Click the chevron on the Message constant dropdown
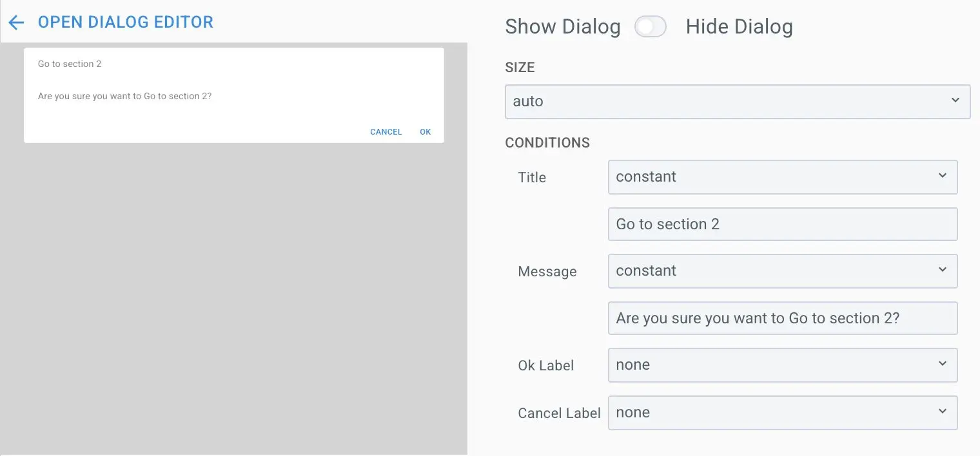Viewport: 980px width, 456px height. coord(943,271)
